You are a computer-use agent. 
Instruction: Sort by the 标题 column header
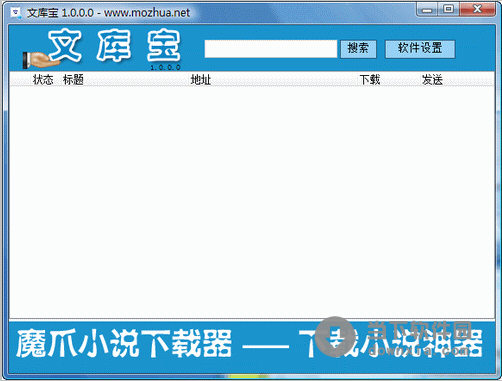click(x=73, y=80)
